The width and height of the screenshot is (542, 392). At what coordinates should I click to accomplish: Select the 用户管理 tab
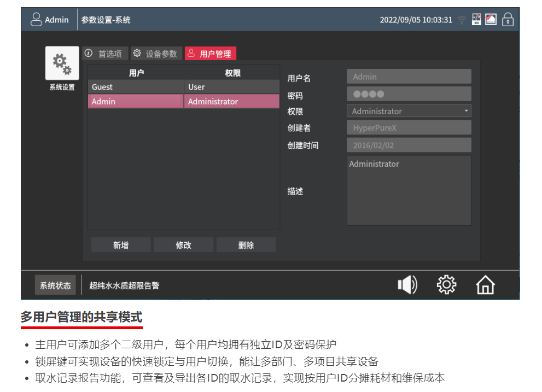(x=211, y=54)
